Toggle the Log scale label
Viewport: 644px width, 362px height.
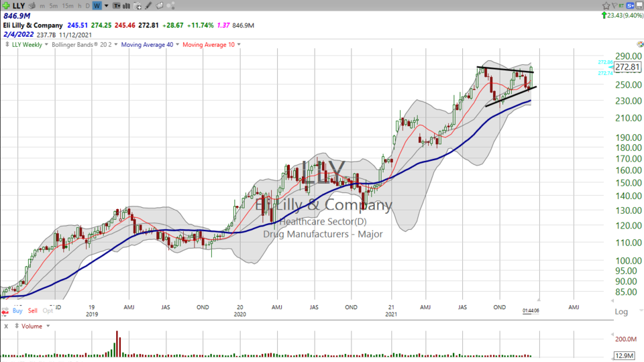(x=621, y=312)
